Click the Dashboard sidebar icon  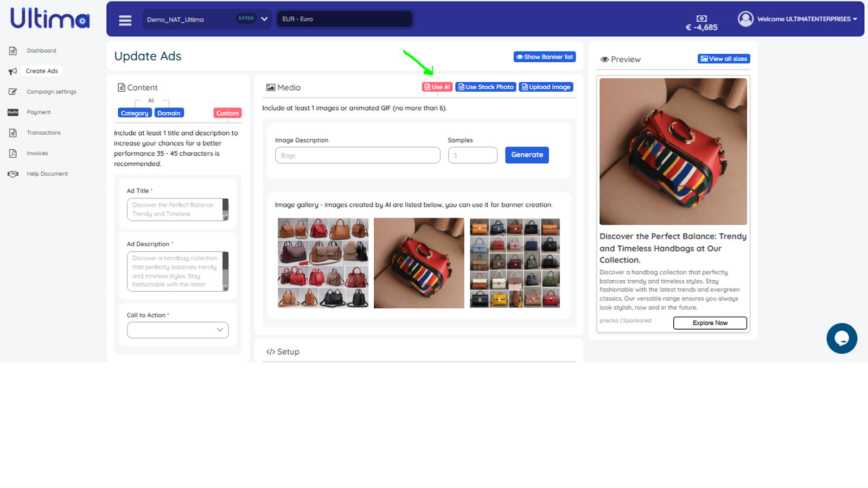coord(13,51)
